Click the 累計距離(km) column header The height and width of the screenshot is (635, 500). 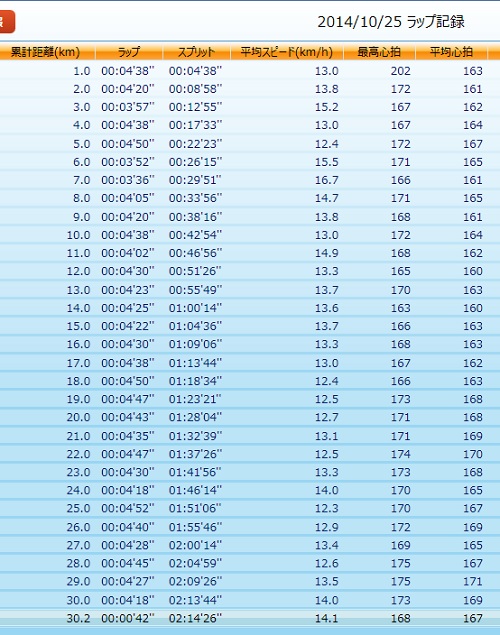coord(45,53)
